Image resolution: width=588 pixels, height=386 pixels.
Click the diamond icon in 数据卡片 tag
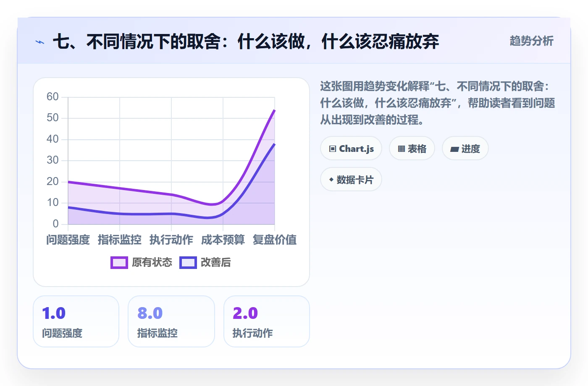tap(331, 180)
